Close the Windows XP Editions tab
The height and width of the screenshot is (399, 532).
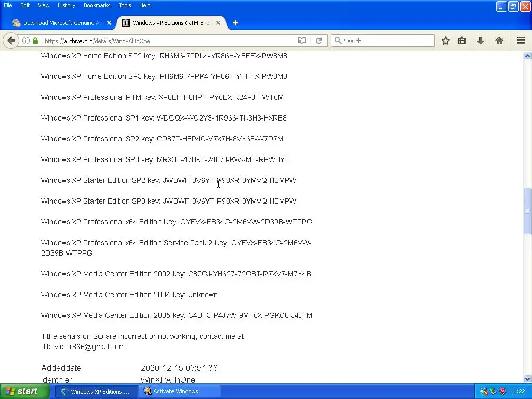tap(218, 23)
